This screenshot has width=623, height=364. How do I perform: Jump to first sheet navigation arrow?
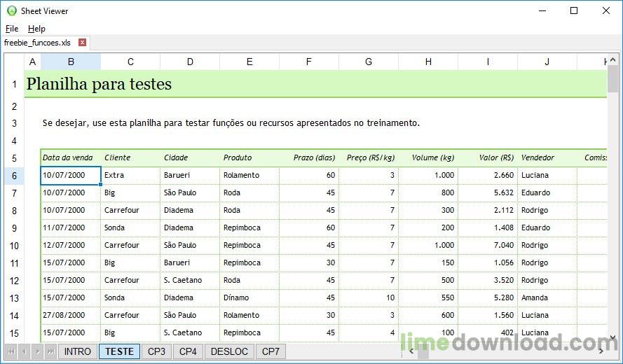11,351
